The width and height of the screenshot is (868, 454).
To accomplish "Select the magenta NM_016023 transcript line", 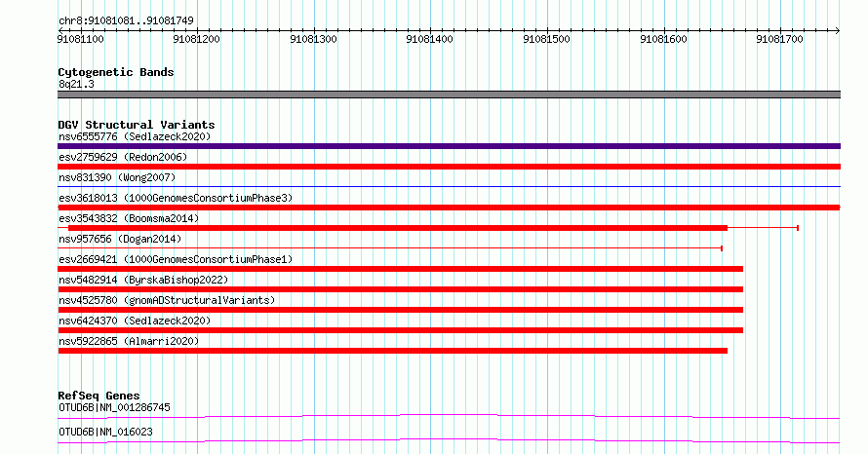I will [x=449, y=440].
